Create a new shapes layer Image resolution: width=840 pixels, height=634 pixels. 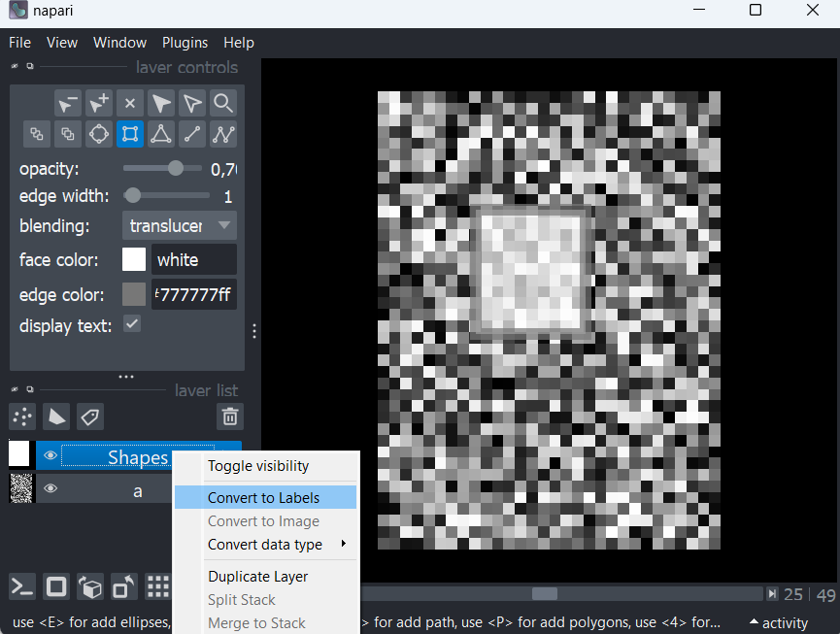point(56,417)
